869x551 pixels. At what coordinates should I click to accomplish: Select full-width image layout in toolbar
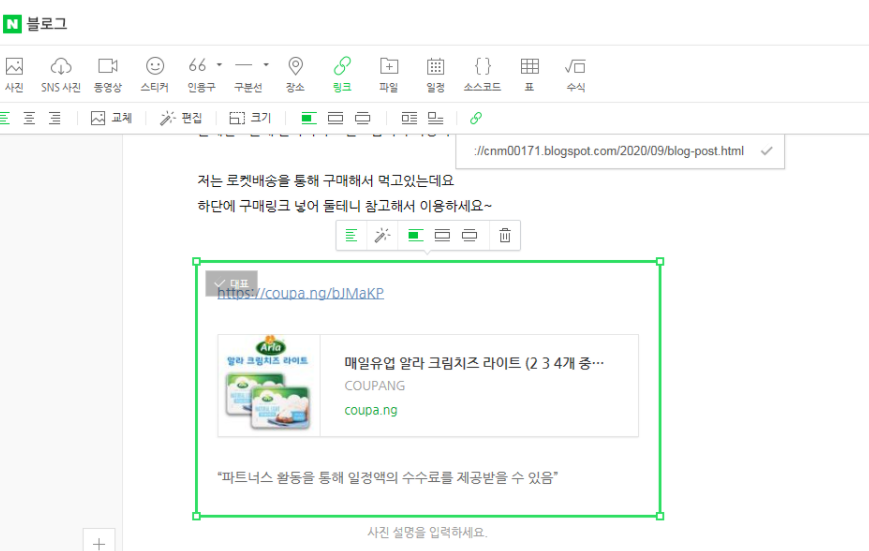tap(362, 118)
